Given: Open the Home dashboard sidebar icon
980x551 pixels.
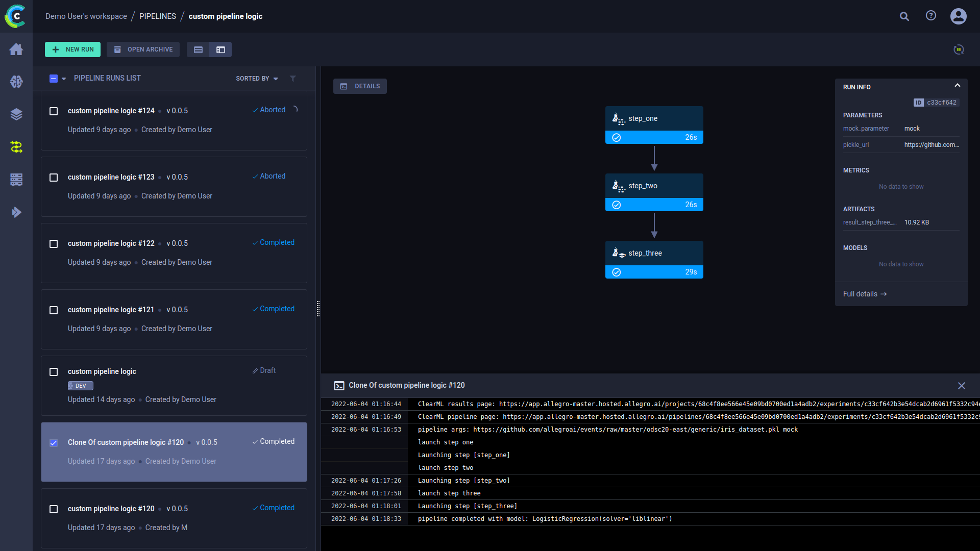Looking at the screenshot, I should [16, 49].
